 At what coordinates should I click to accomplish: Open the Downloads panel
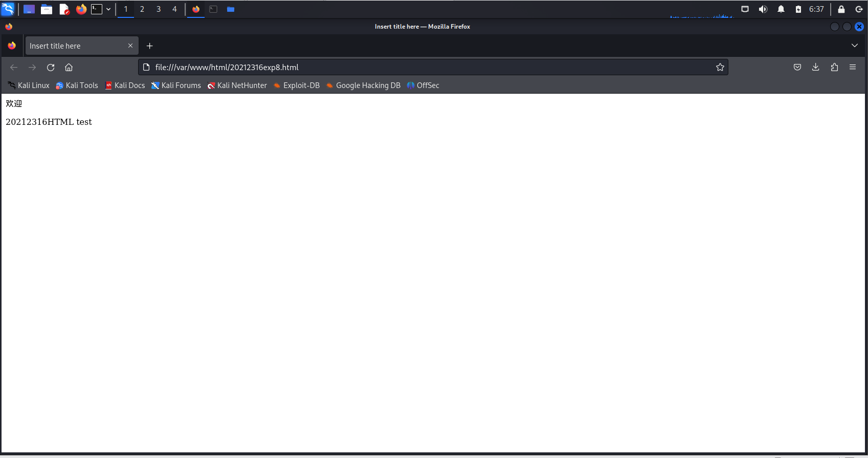coord(815,67)
